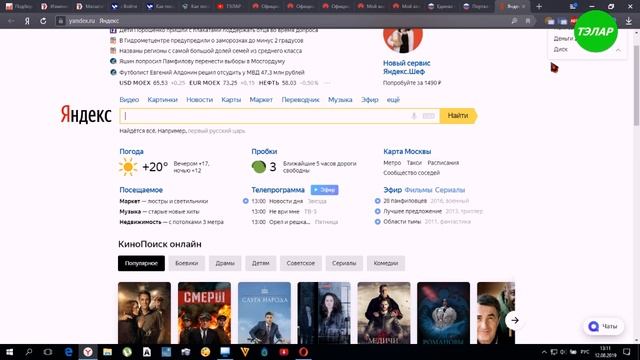Screen dimensions: 640x360
Task: Open the Windows Start menu
Action: (9, 352)
